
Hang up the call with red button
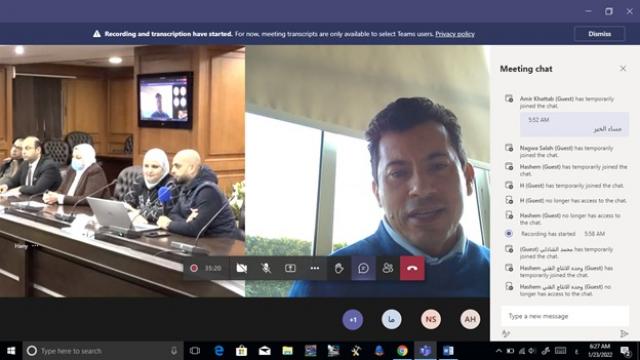[412, 268]
